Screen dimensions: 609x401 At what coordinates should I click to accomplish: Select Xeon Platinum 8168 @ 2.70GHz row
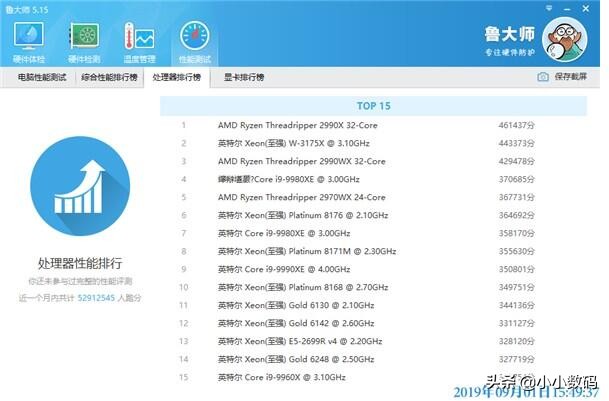[x=373, y=287]
